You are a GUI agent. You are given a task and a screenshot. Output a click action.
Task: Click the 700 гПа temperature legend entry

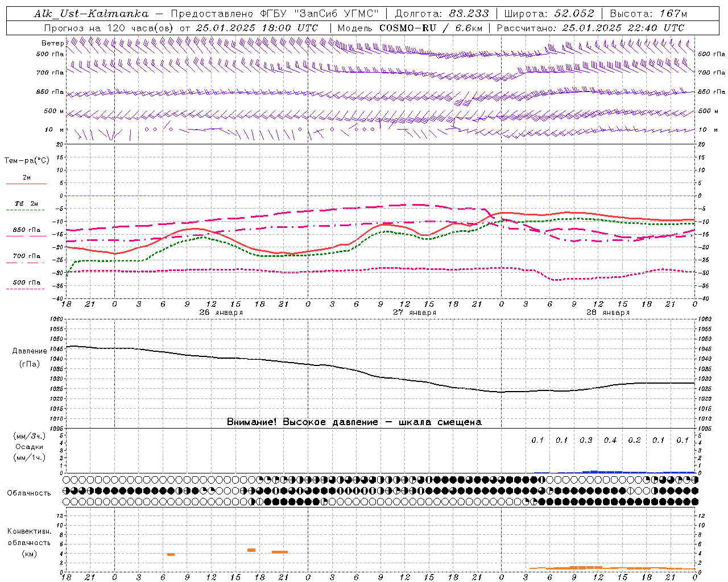[27, 259]
